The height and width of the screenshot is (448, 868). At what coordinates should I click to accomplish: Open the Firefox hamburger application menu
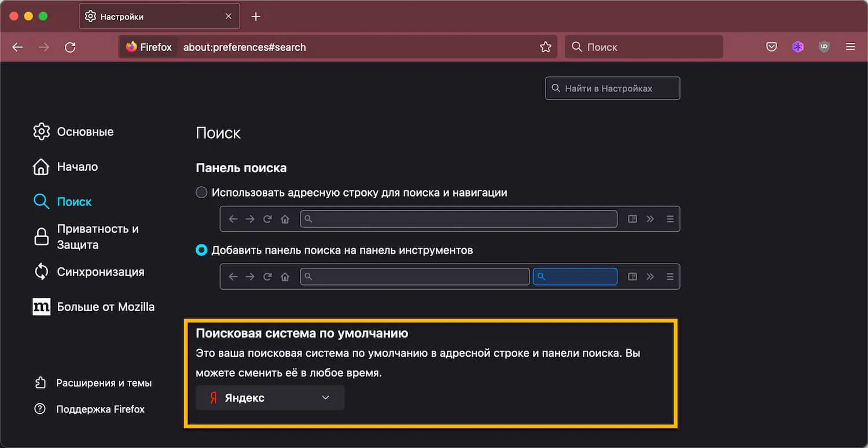click(x=850, y=47)
